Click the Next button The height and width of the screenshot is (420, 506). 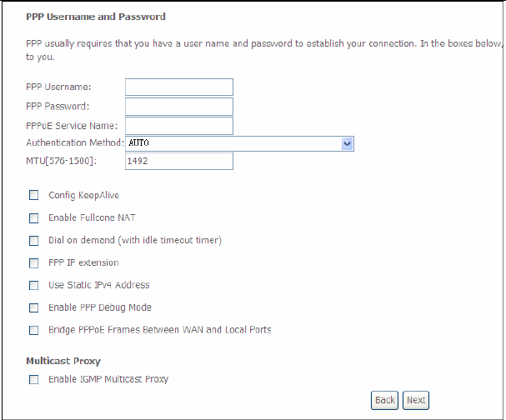(x=416, y=400)
